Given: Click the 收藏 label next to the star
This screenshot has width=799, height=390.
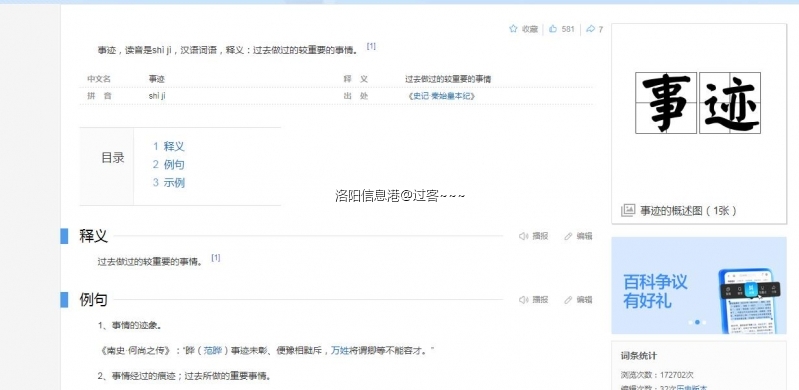Looking at the screenshot, I should coord(530,29).
